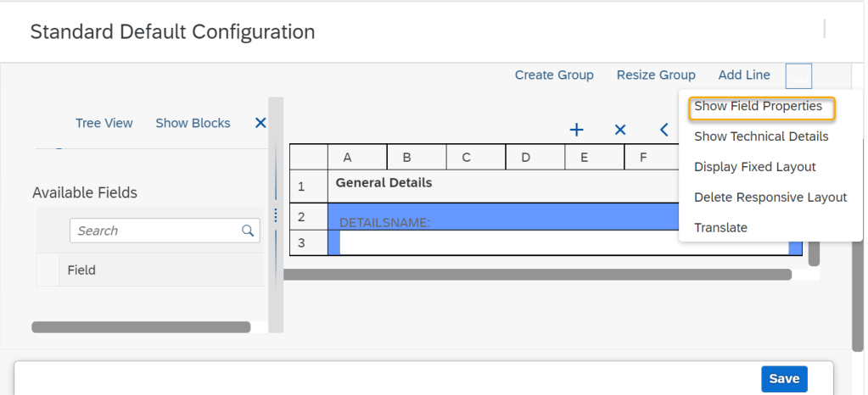
Task: Click Resize Group in the toolbar
Action: click(x=656, y=75)
